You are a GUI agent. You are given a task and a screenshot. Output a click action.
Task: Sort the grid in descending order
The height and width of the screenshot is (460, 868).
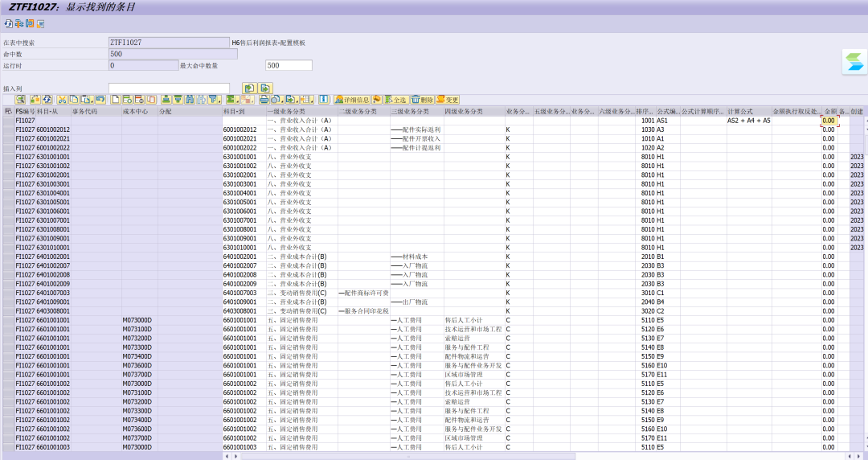click(177, 100)
